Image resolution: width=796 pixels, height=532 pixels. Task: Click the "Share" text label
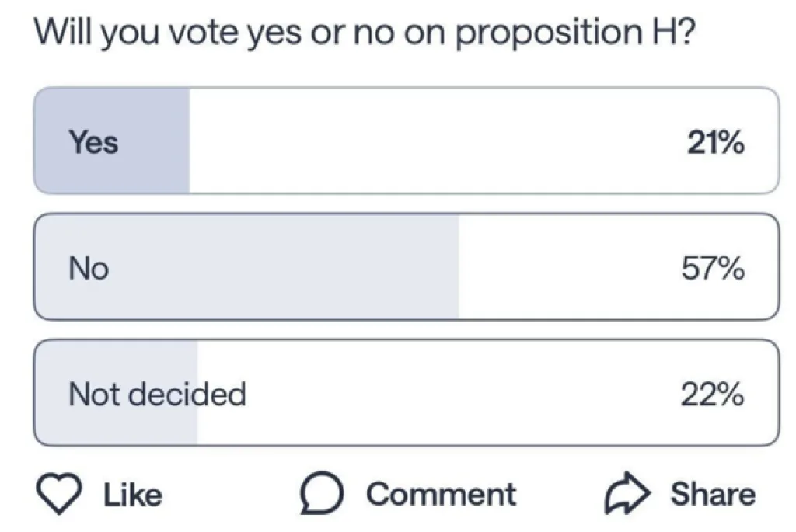712,494
